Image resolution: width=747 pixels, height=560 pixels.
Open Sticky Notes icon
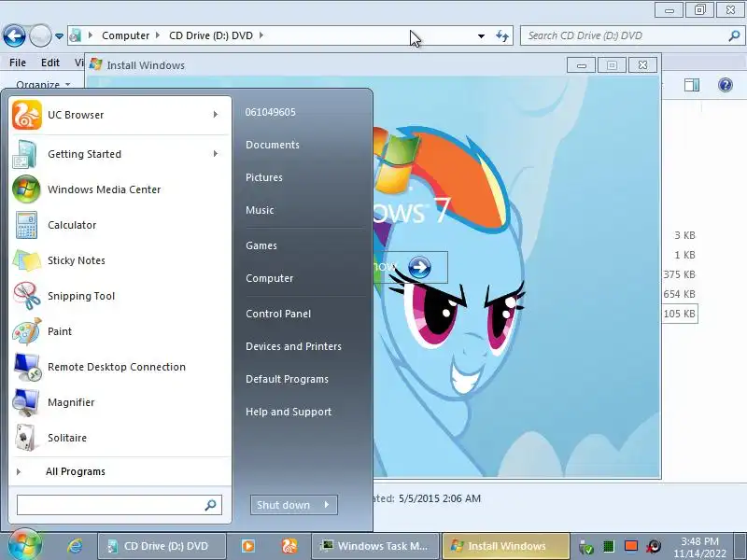[26, 260]
